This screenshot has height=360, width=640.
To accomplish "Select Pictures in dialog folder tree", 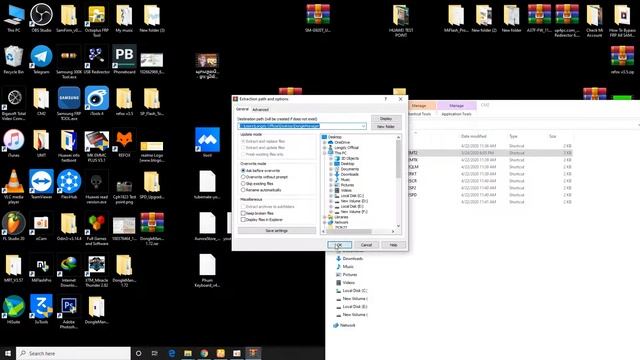I will pos(347,185).
